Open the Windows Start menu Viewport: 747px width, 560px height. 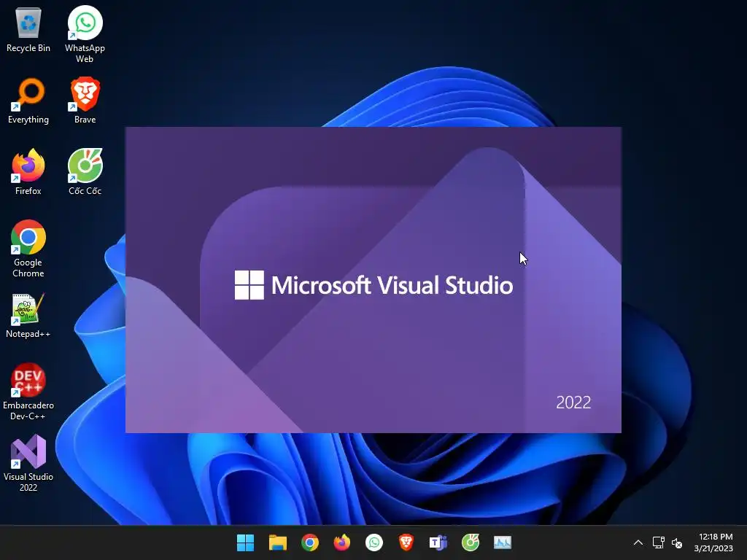[245, 542]
